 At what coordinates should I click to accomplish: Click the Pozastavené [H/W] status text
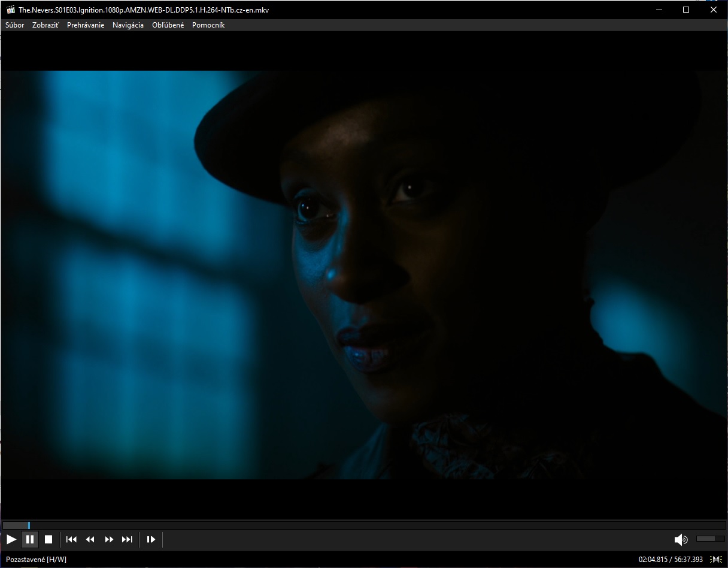coord(36,560)
